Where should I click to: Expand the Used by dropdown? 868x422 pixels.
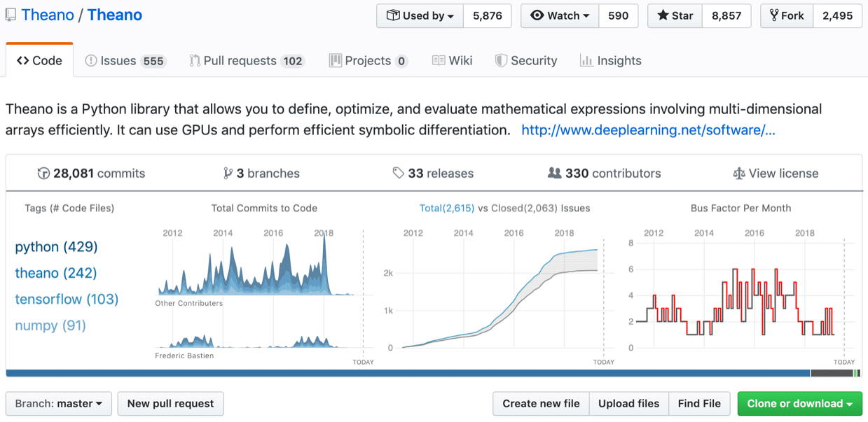[x=420, y=15]
